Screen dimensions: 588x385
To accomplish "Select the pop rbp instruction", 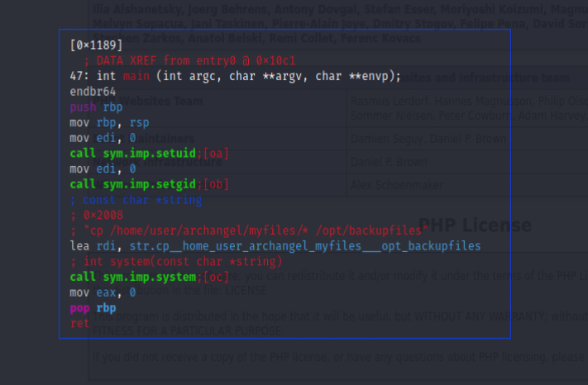I will pyautogui.click(x=93, y=307).
